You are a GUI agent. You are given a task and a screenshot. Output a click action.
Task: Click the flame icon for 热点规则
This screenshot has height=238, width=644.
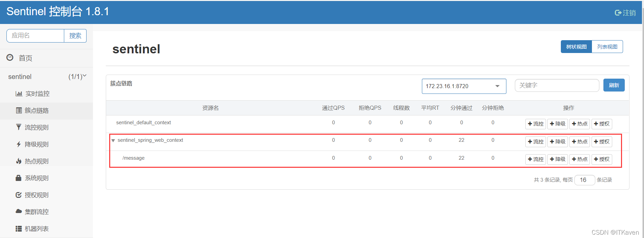(19, 161)
